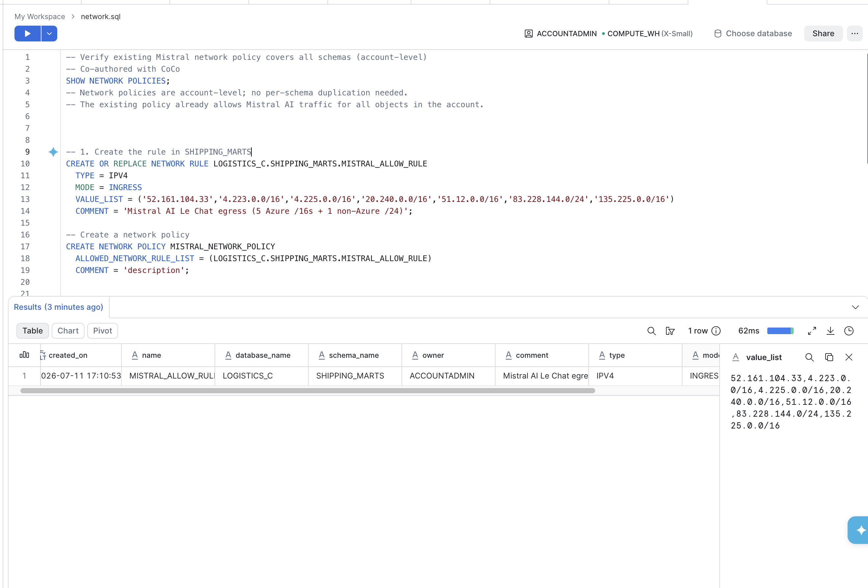Screen dimensions: 868x588
Task: Select the MISTRAL_ALLOW_RULE name cell
Action: coord(168,376)
